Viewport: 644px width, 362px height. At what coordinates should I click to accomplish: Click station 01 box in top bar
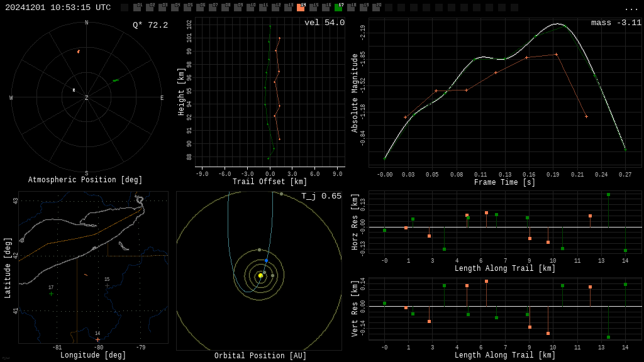tap(137, 8)
